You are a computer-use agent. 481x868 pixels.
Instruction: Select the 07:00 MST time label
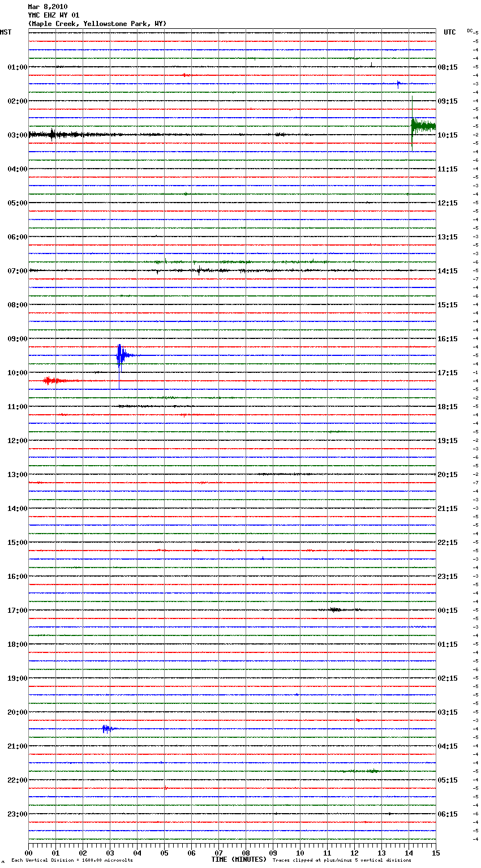point(18,271)
